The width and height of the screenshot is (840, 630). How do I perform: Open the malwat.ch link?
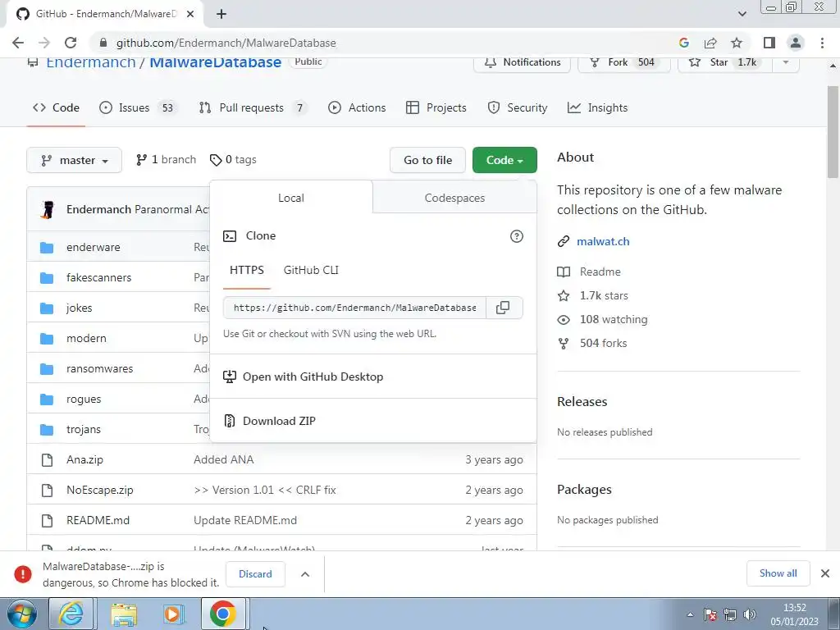[603, 242]
